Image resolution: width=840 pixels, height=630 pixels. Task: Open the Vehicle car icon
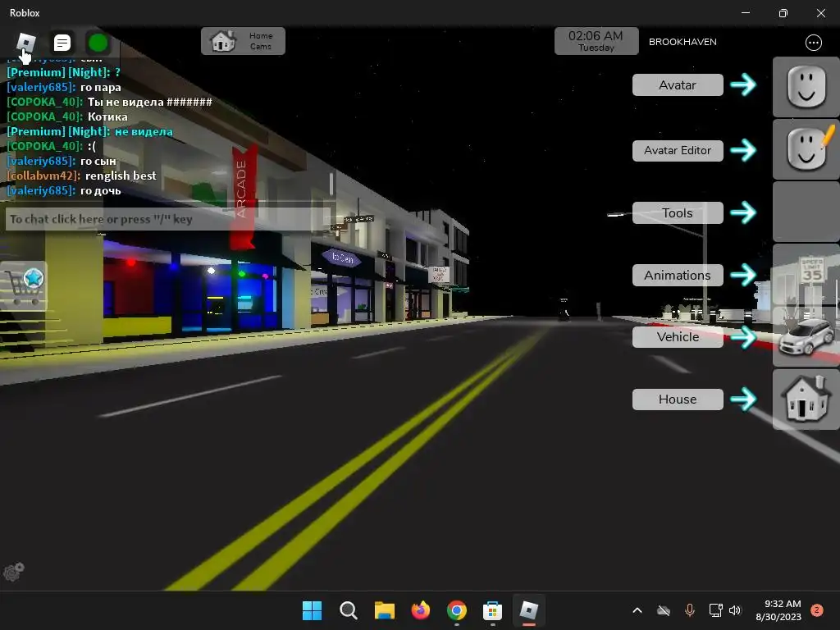point(806,336)
